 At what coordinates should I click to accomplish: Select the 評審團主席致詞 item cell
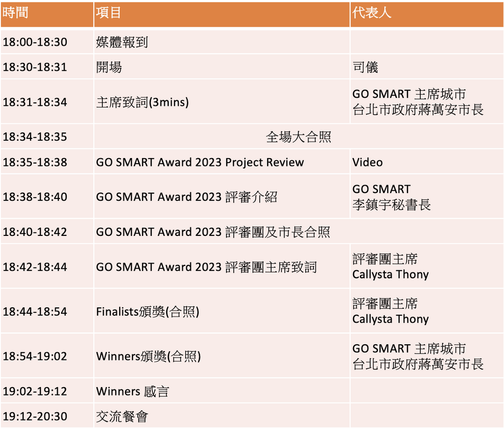(x=206, y=267)
